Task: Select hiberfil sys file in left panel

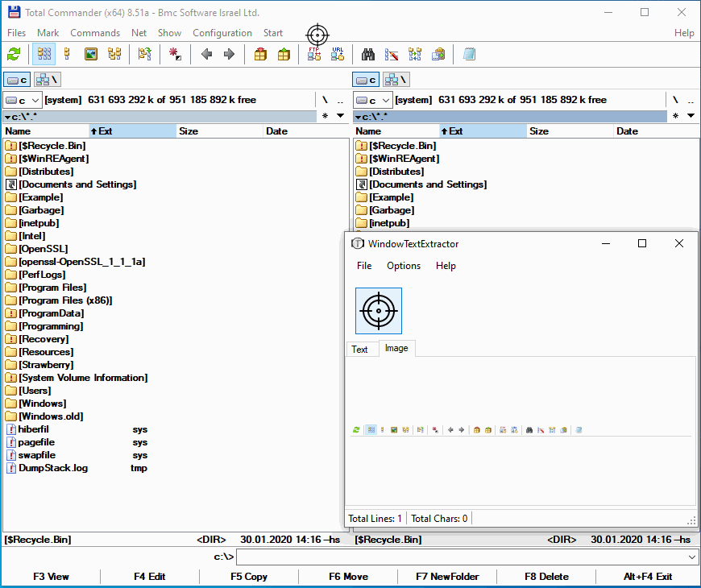Action: (x=76, y=429)
